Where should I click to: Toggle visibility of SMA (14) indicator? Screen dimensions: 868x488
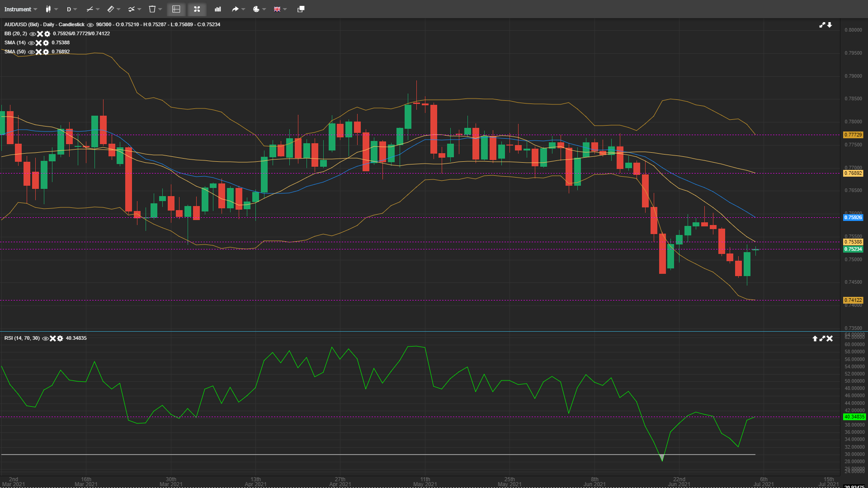31,43
